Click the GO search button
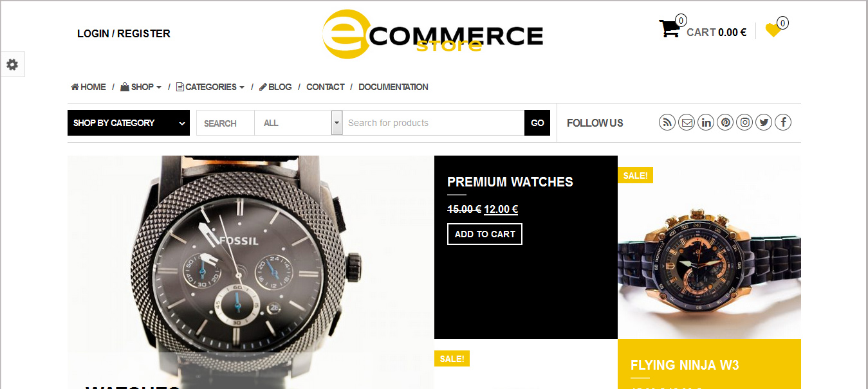 pos(537,123)
